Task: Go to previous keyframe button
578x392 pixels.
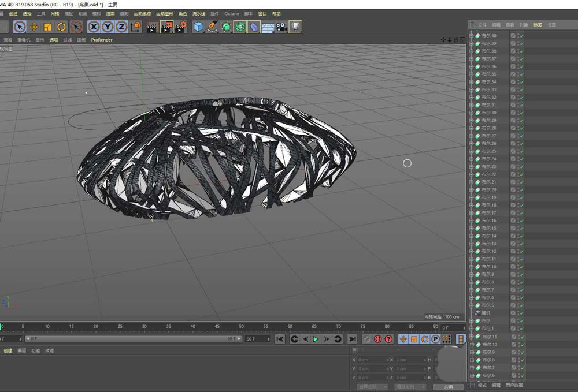Action: (x=294, y=339)
